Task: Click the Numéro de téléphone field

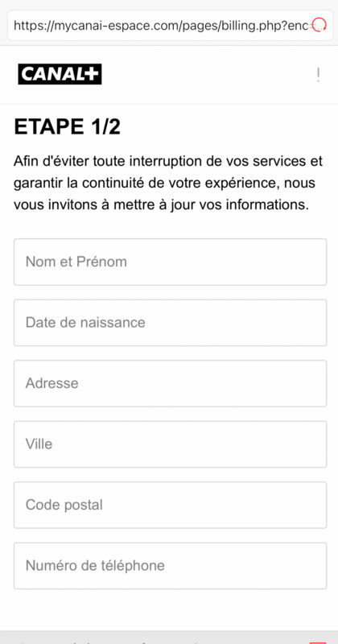Action: [170, 566]
